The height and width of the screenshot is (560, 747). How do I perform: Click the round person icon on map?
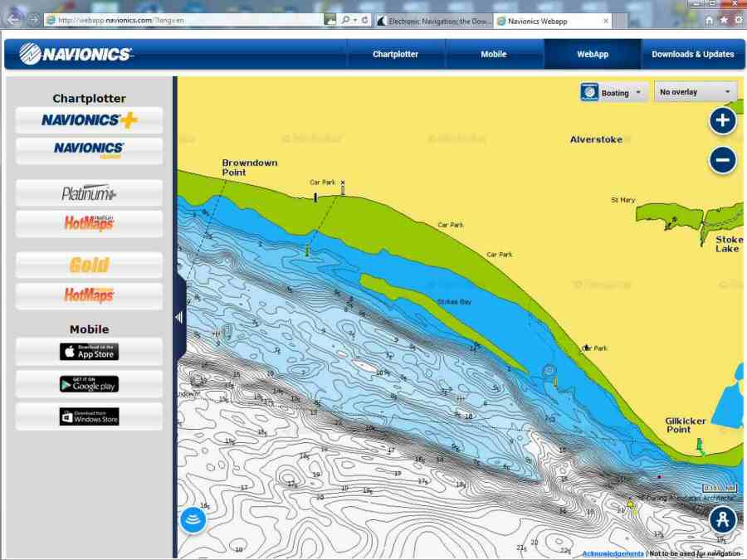pyautogui.click(x=723, y=520)
